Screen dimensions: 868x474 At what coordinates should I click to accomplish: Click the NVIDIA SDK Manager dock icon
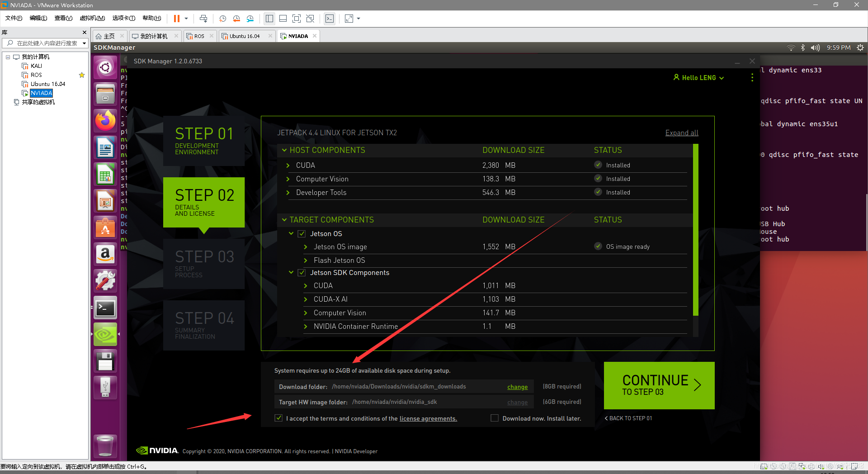coord(105,334)
